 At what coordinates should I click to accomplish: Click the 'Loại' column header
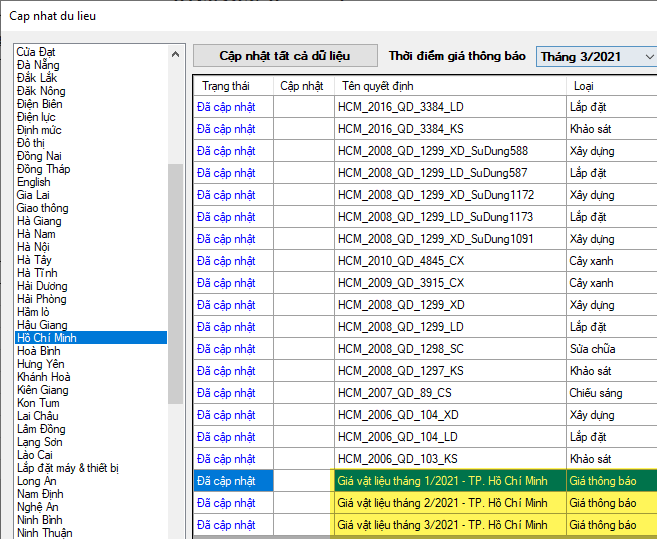[x=583, y=86]
